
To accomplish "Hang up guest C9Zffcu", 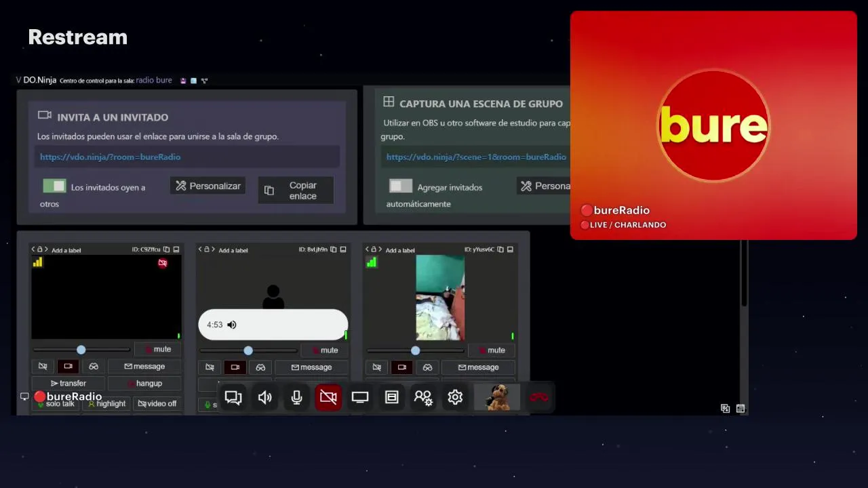I will (144, 384).
